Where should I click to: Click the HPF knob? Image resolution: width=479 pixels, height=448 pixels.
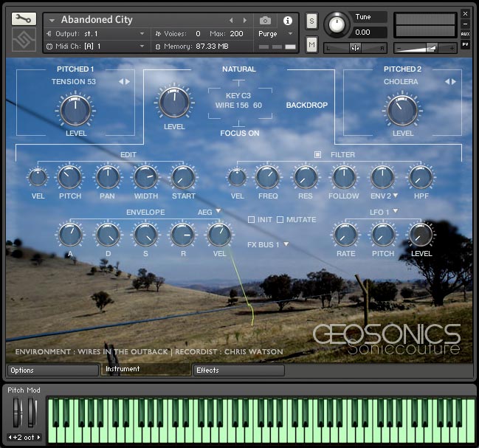421,177
